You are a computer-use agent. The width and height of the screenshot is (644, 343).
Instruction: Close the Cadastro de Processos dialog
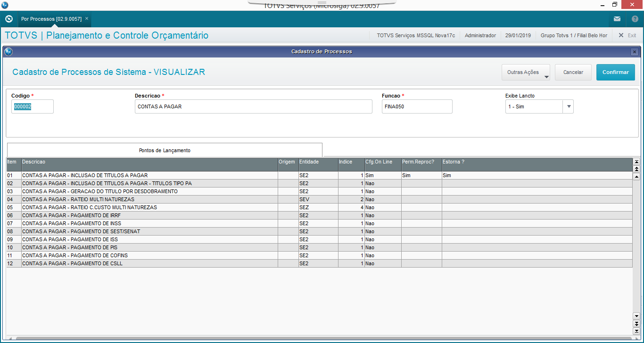[635, 52]
